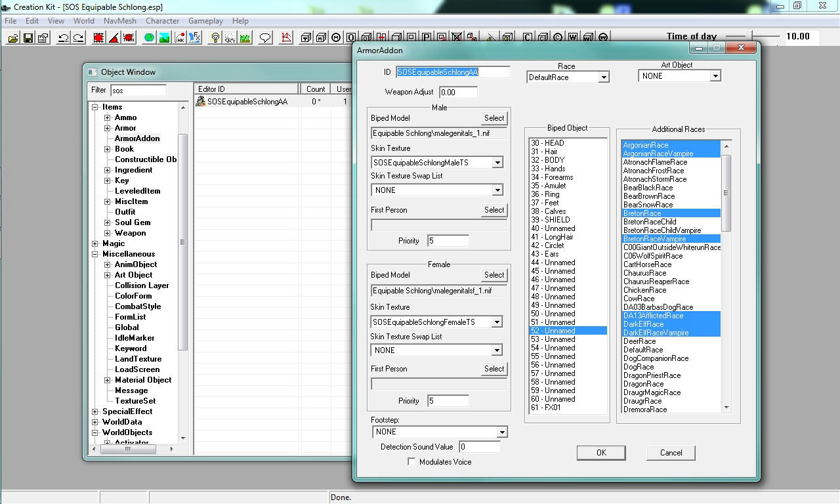Click Select for Female First Person

coord(494,369)
